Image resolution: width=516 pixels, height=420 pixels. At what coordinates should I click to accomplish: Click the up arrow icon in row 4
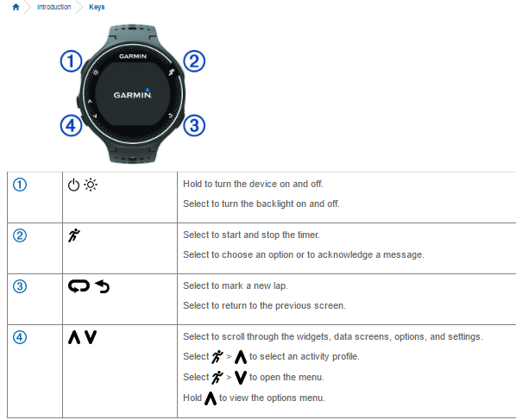74,337
